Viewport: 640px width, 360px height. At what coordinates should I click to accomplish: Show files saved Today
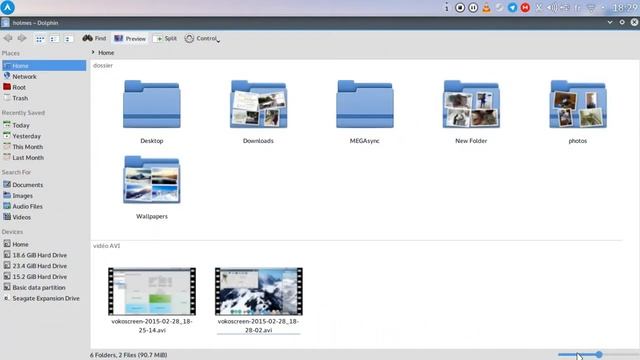[x=44, y=125]
